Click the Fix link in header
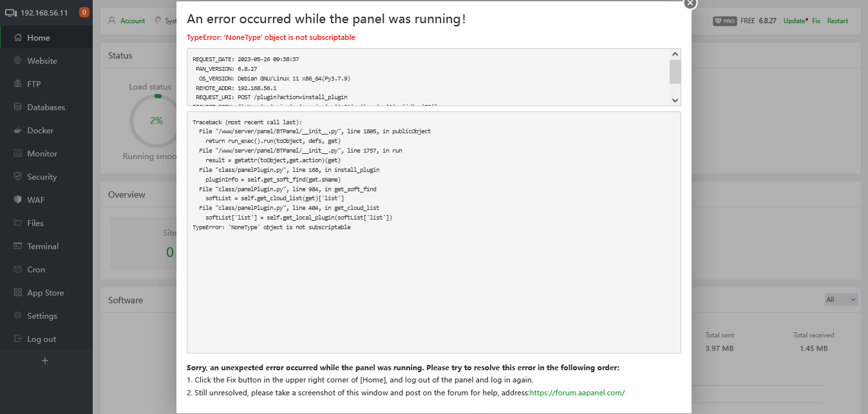 816,21
